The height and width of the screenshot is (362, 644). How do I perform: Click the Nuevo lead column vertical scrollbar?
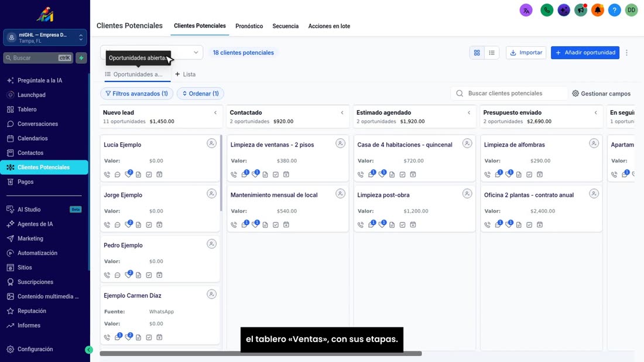tap(221, 173)
